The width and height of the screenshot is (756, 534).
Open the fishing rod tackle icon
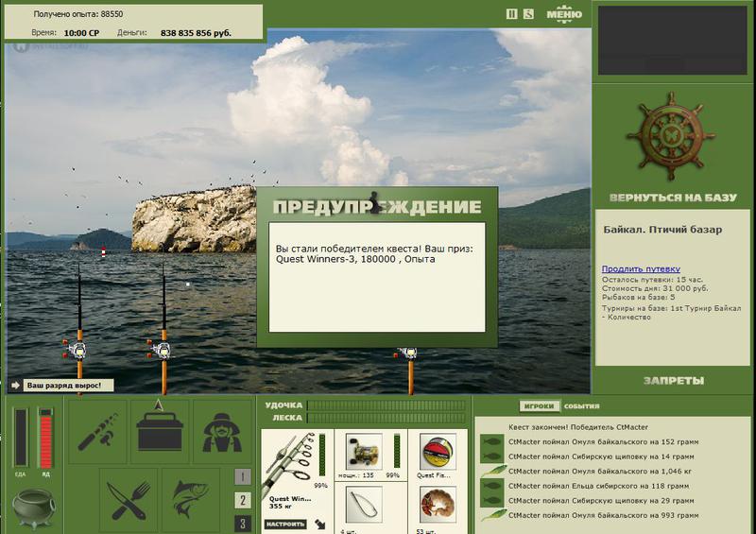pyautogui.click(x=98, y=431)
